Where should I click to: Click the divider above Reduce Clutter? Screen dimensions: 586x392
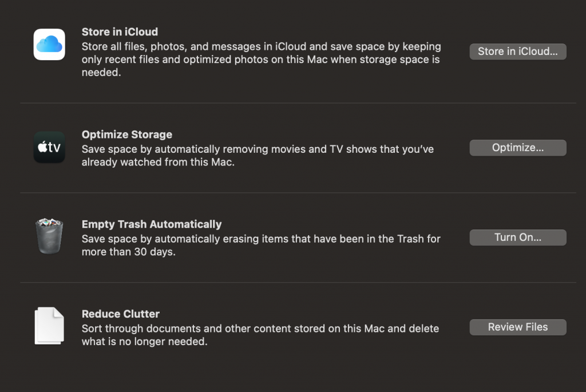point(298,282)
